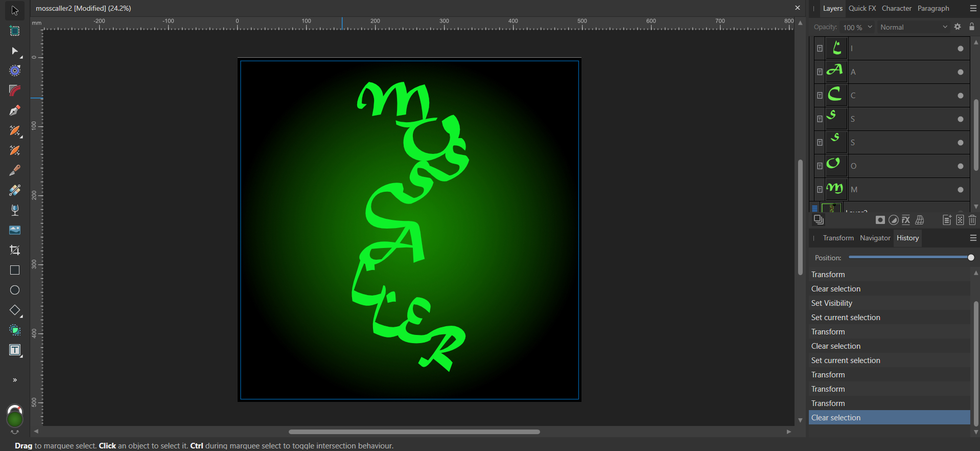Choose the Ellipse shape tool
Image resolution: width=980 pixels, height=451 pixels.
tap(15, 290)
